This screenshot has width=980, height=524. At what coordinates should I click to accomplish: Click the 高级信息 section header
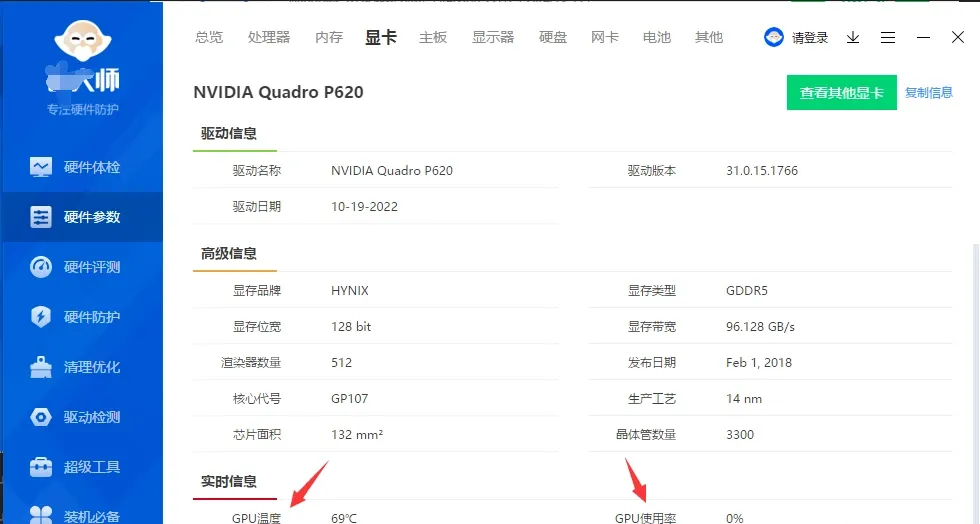pyautogui.click(x=229, y=253)
